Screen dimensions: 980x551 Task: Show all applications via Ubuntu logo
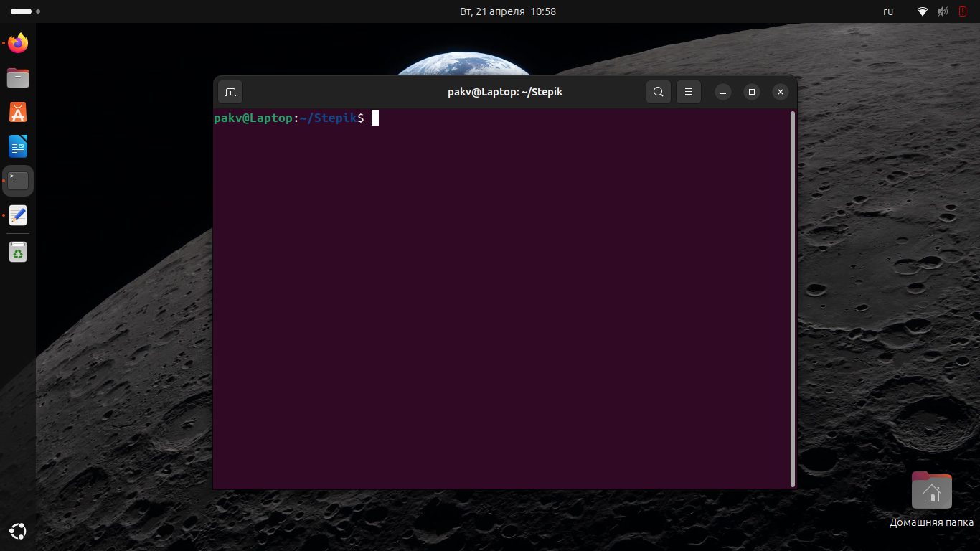(18, 532)
